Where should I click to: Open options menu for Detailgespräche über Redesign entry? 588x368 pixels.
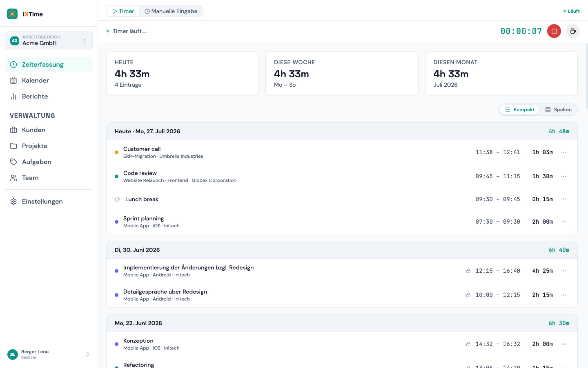click(563, 295)
